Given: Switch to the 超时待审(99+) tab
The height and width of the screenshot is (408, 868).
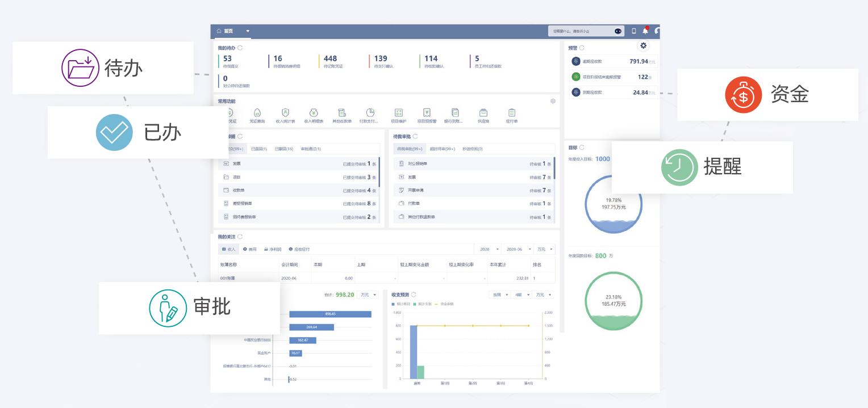Looking at the screenshot, I should tap(442, 149).
